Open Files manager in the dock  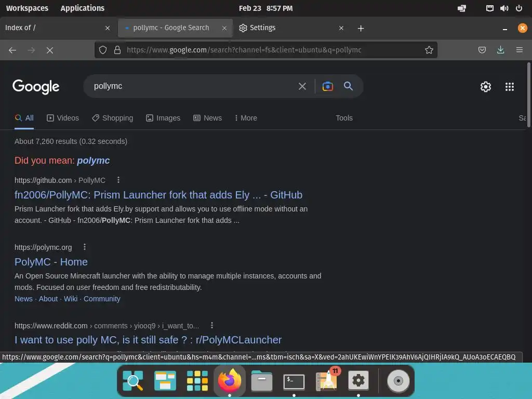(262, 381)
